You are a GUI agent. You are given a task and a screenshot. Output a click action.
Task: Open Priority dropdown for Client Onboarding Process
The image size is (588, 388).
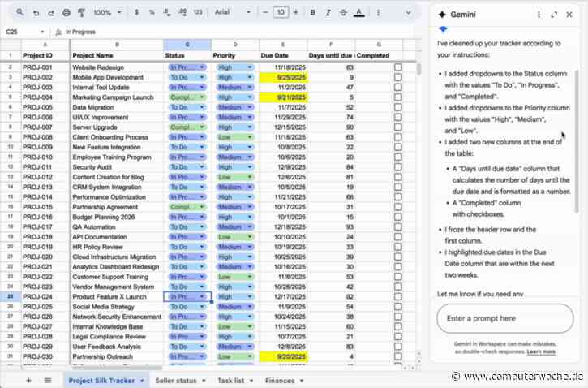(250, 137)
